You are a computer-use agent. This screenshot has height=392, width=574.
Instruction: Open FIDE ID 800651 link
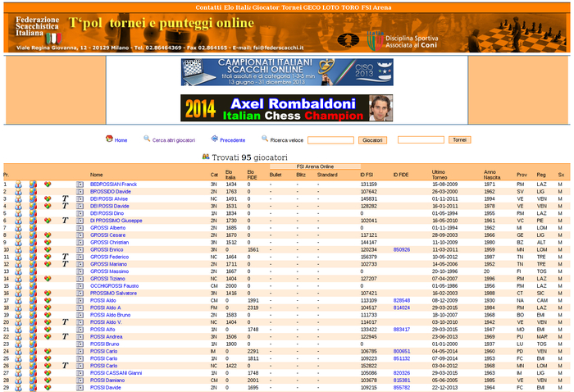point(402,351)
